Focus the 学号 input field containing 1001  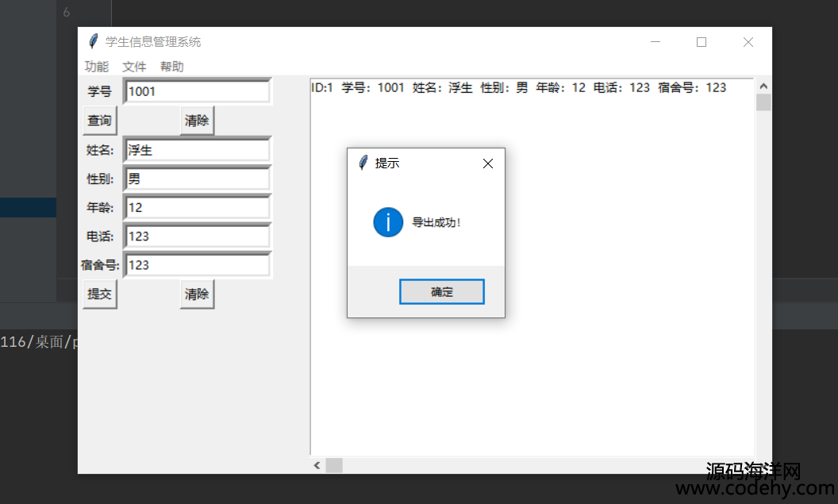[x=198, y=91]
